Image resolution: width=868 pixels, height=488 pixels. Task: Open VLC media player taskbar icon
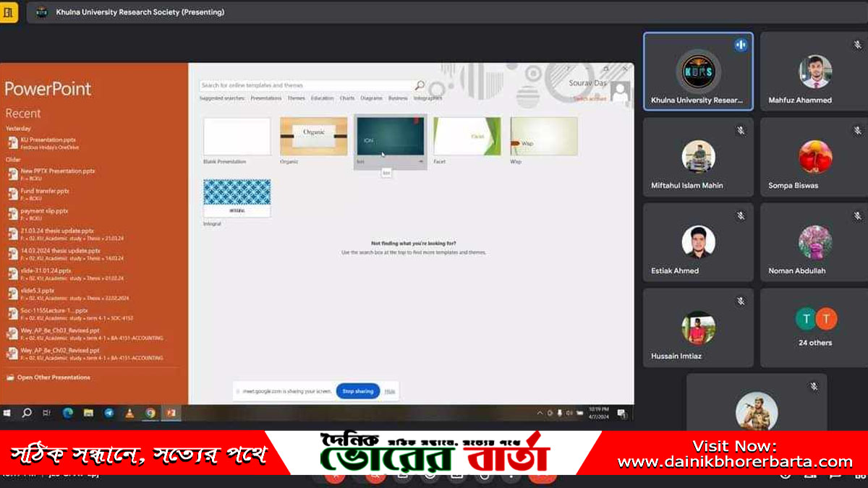click(129, 413)
